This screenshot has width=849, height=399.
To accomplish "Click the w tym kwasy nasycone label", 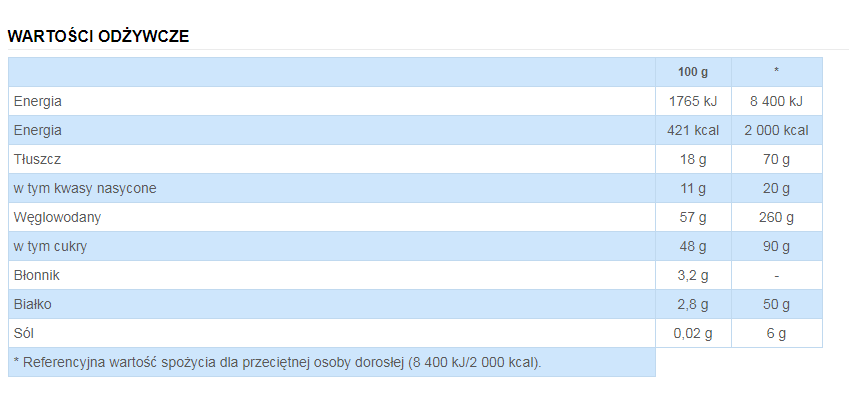I will click(85, 188).
